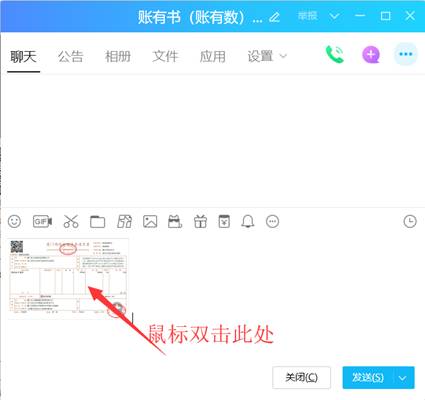The image size is (425, 400).
Task: Select the invoice image thumbnail
Action: pyautogui.click(x=68, y=279)
